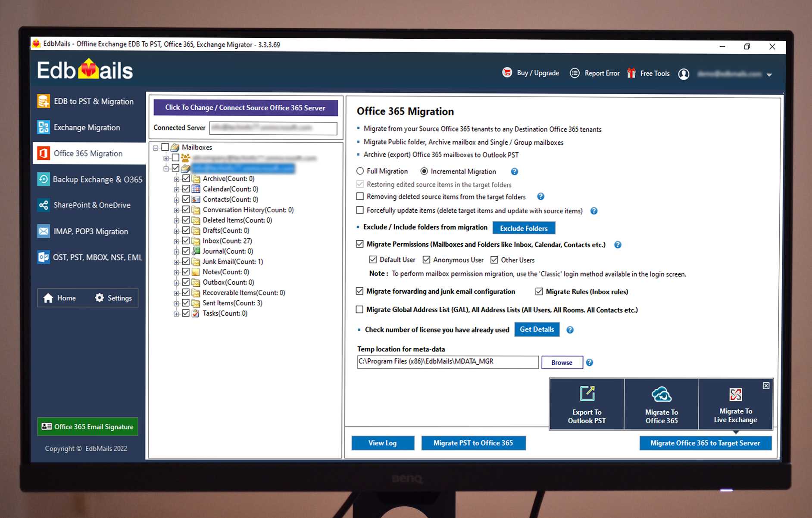Viewport: 812px width, 518px height.
Task: Select Incremental Migration radio button
Action: (x=424, y=171)
